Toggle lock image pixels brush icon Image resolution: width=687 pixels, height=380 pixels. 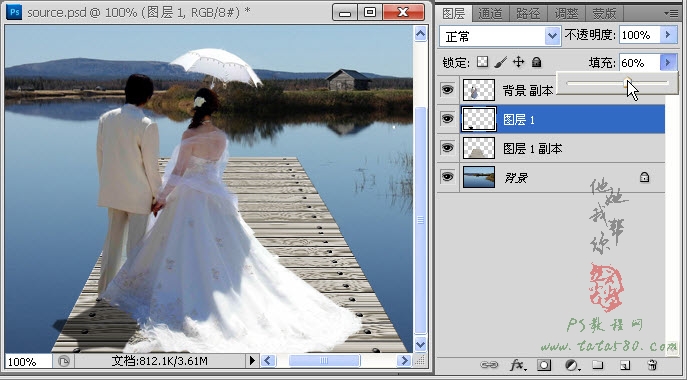[x=500, y=62]
